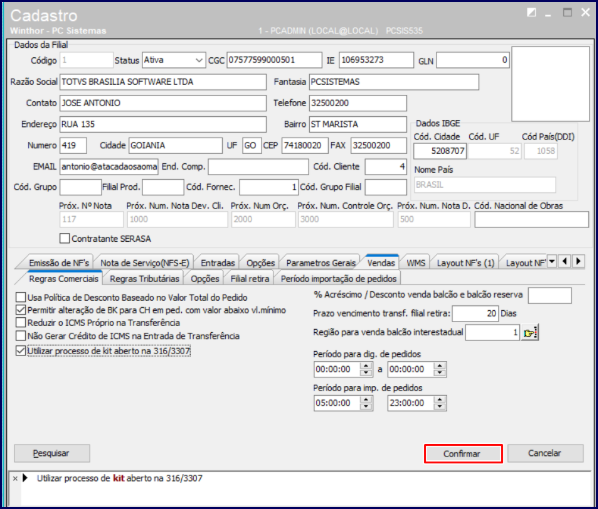Enable Usa Política de Desconto checkbox
Image resolution: width=598 pixels, height=509 pixels.
click(21, 297)
